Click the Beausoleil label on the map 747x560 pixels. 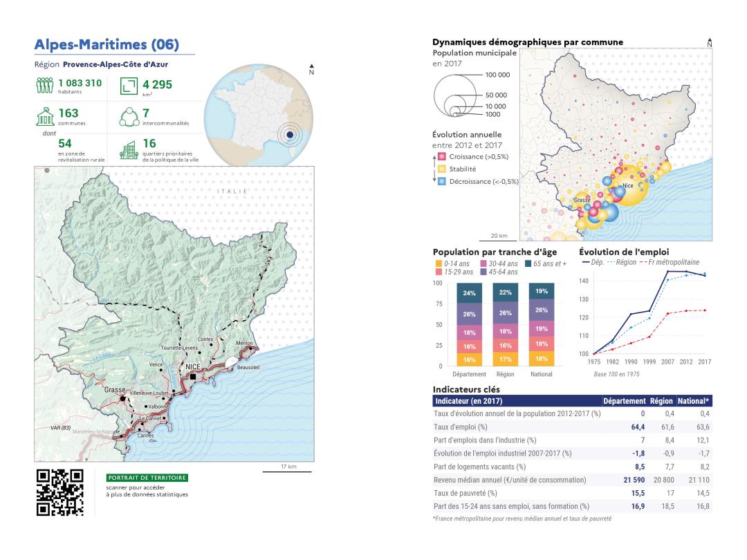[x=248, y=367]
